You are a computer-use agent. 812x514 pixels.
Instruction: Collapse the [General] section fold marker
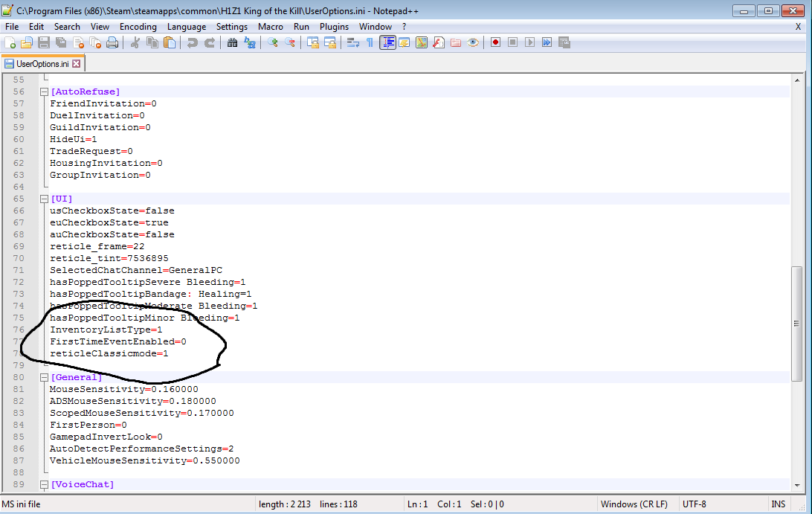tap(44, 377)
